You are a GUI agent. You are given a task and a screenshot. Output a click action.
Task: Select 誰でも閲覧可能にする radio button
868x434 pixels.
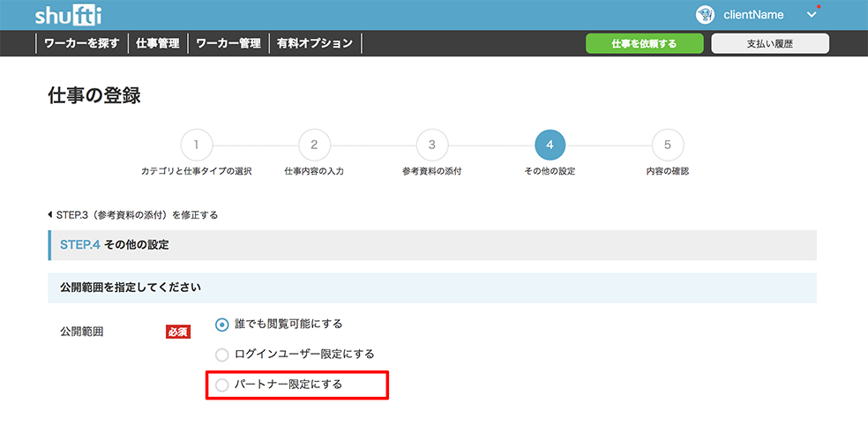[x=222, y=325]
